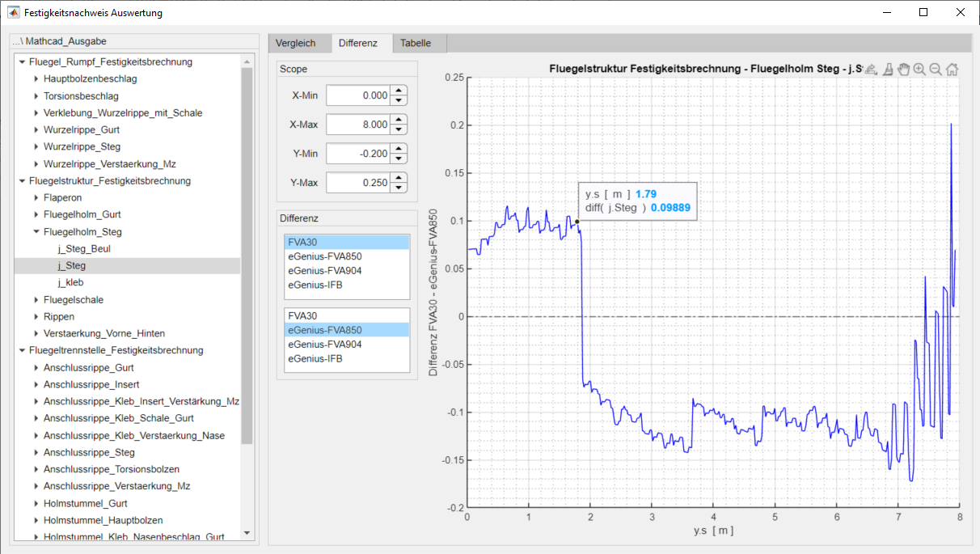Click the tree scrollbar down arrow
Viewport: 980px width, 554px height.
tap(247, 534)
